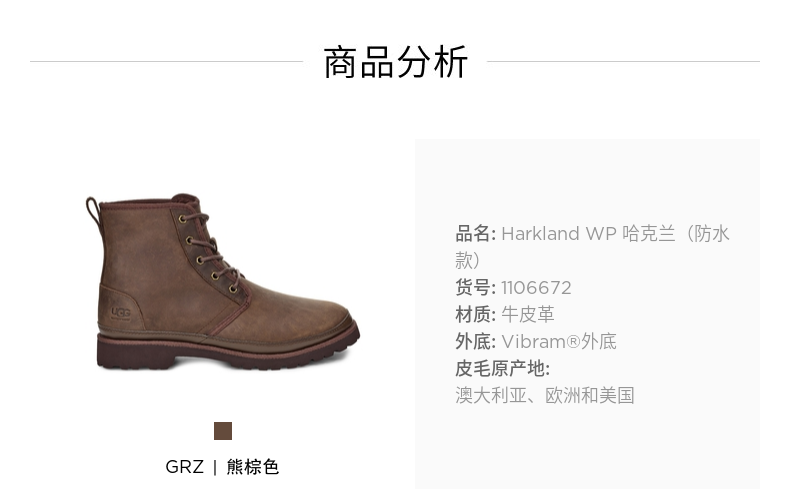Select the Harkland WP product name text
Viewport: 790px width, 489px height.
(559, 234)
